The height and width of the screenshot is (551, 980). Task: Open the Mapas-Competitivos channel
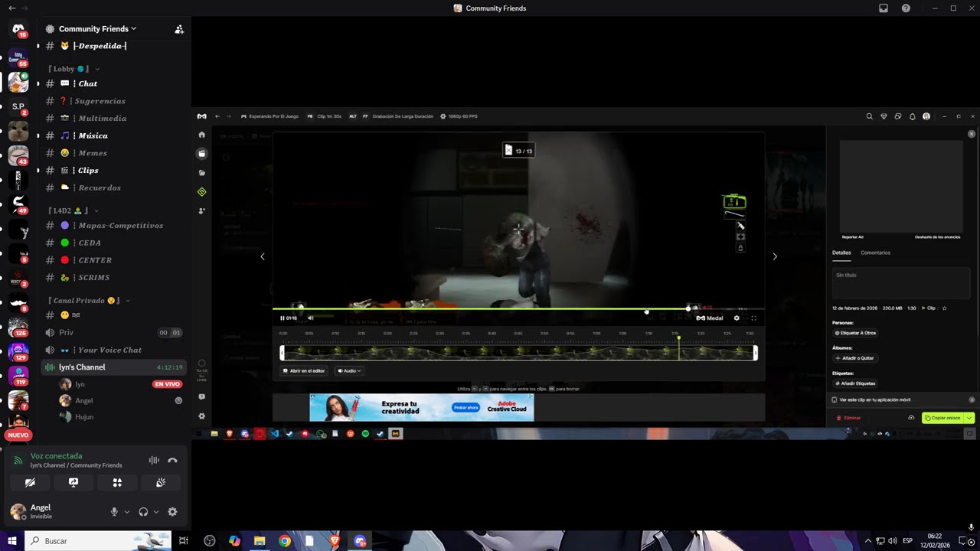[112, 226]
